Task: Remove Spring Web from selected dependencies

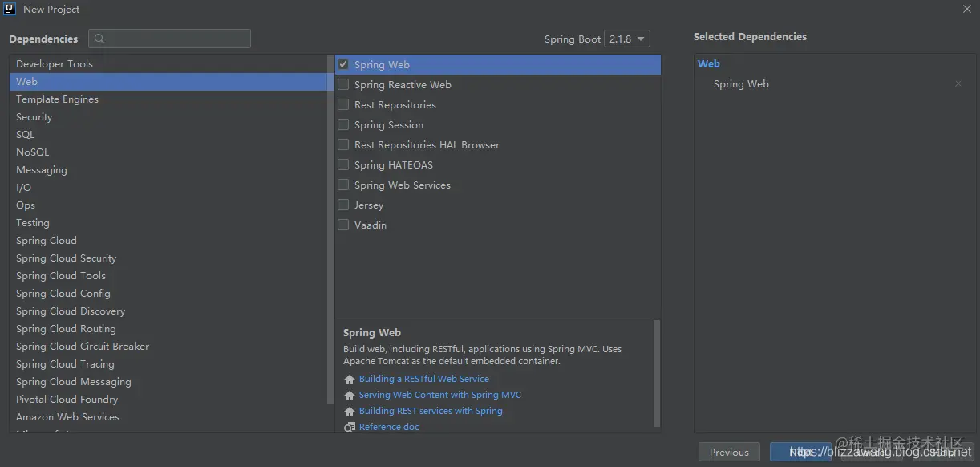Action: pyautogui.click(x=958, y=84)
